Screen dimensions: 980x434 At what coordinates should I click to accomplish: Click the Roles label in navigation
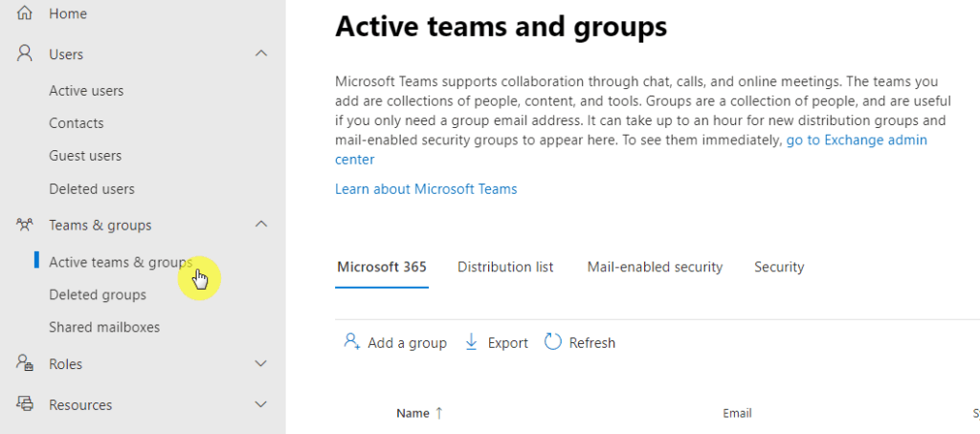click(x=66, y=364)
